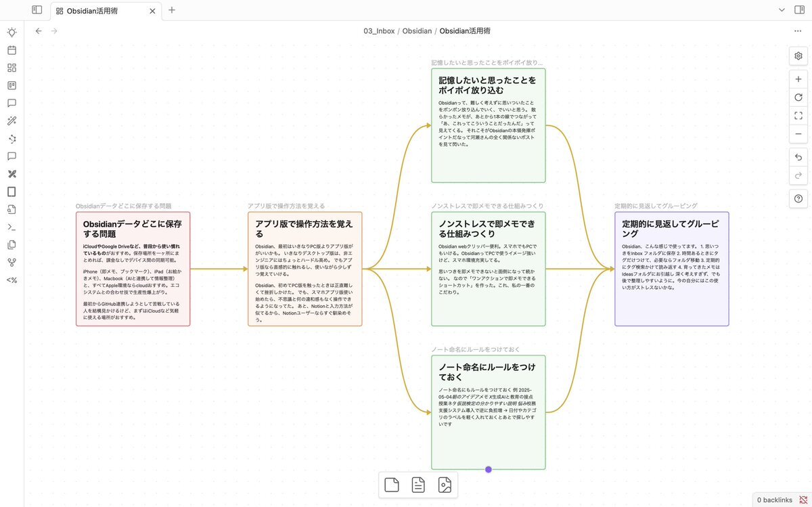Select the Obsidian活用術 tab
The height and width of the screenshot is (507, 812).
[106, 11]
